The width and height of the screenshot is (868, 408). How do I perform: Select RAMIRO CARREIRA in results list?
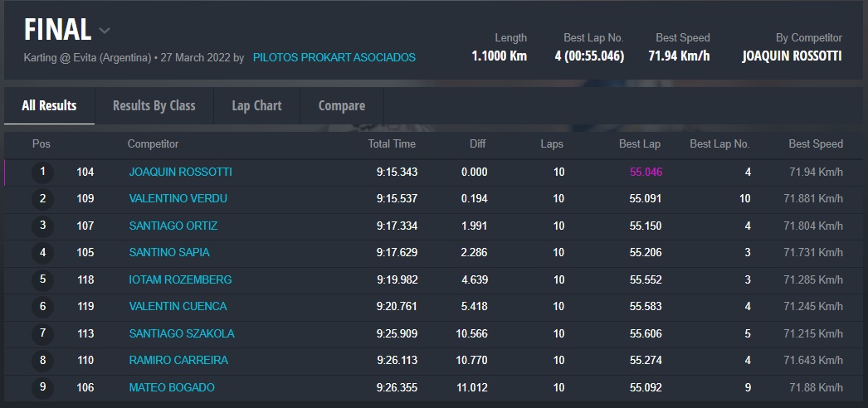click(178, 361)
